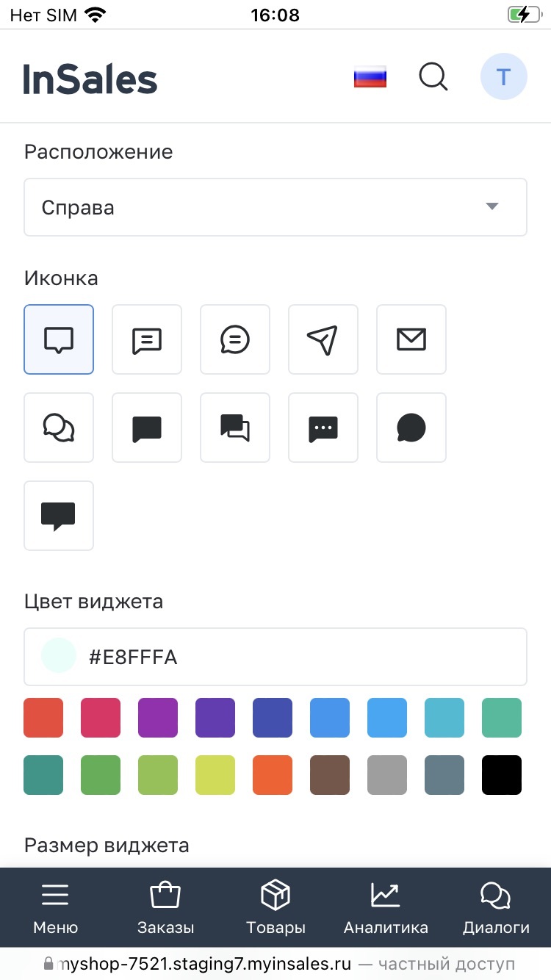Select the filled bubble with three dots
This screenshot has width=551, height=980.
click(x=323, y=428)
